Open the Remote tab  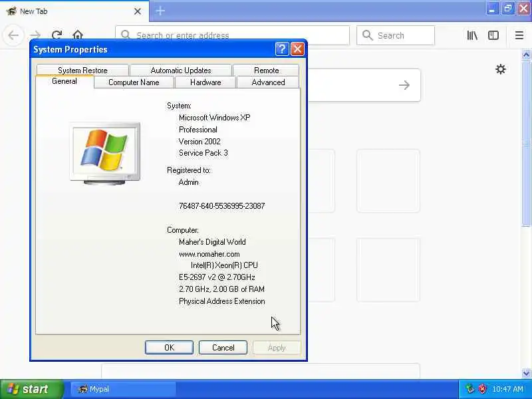coord(267,70)
